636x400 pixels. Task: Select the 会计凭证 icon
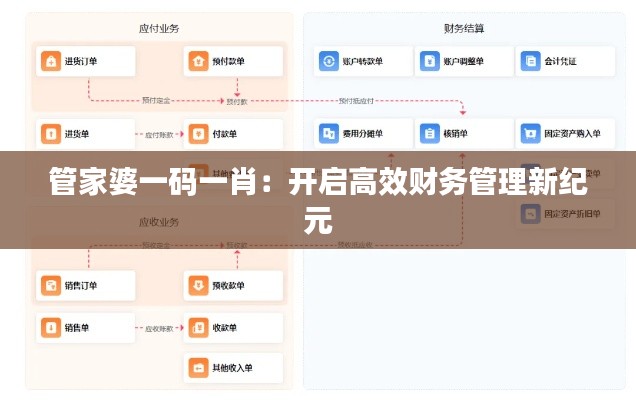click(x=530, y=61)
